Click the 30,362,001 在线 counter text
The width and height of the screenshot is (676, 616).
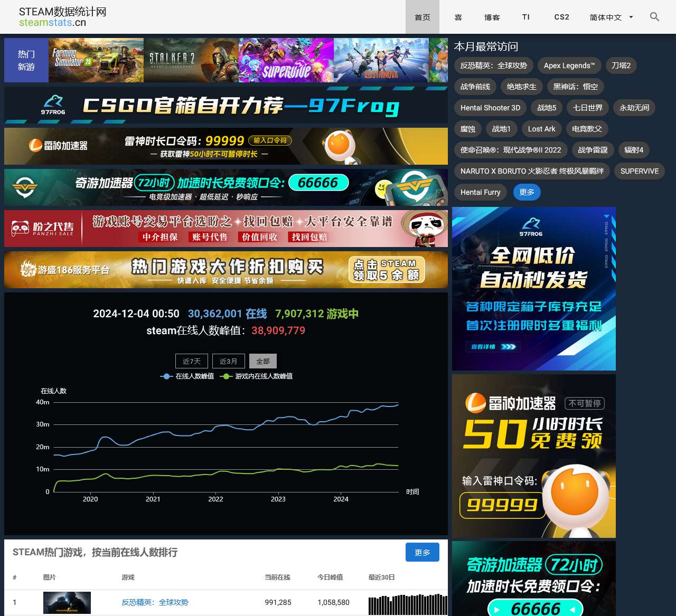pos(228,314)
